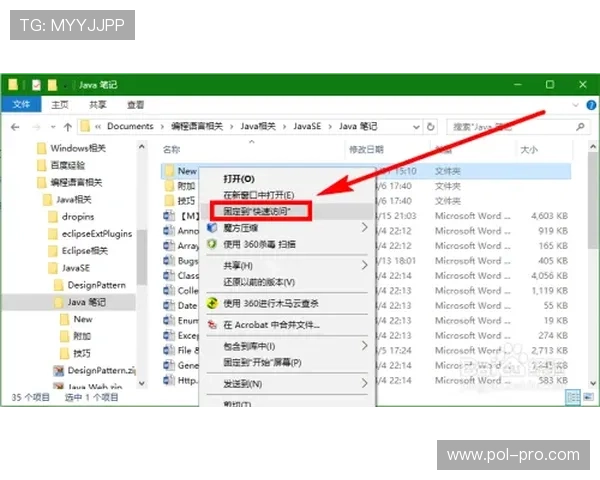The width and height of the screenshot is (600, 480).
Task: Sort by 名称 column header
Action: (171, 149)
